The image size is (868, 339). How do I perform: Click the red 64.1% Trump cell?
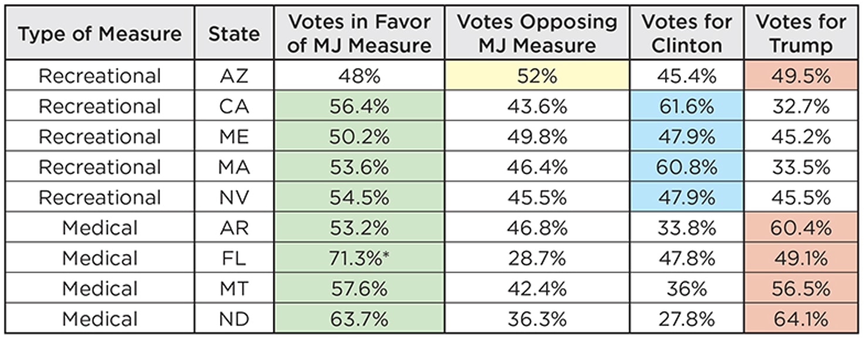point(801,319)
